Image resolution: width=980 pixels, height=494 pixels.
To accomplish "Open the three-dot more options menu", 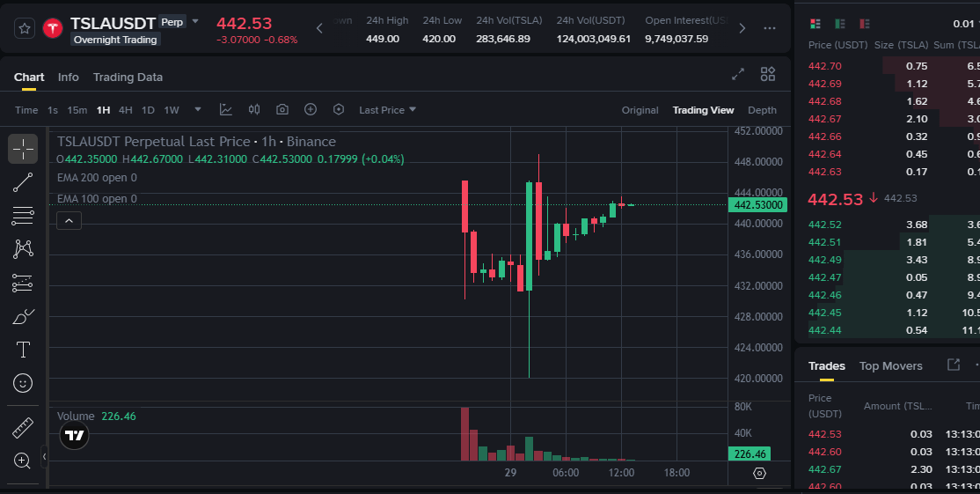I will pyautogui.click(x=770, y=28).
